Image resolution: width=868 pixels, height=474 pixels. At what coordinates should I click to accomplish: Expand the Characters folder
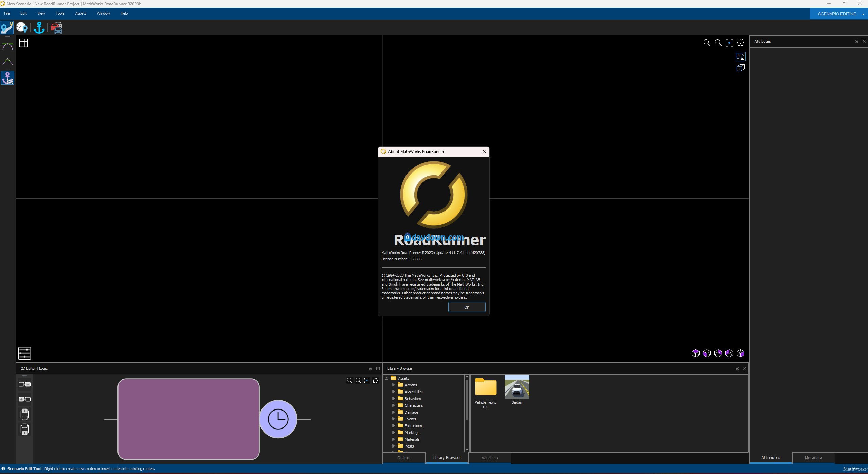393,405
